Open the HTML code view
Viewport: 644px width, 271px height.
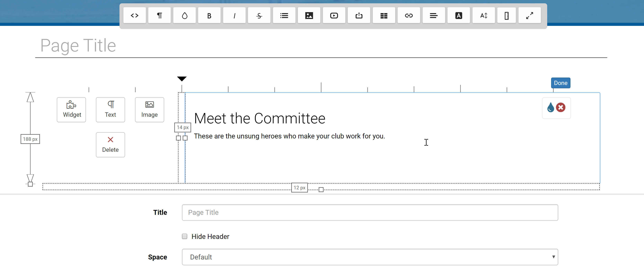pyautogui.click(x=135, y=15)
